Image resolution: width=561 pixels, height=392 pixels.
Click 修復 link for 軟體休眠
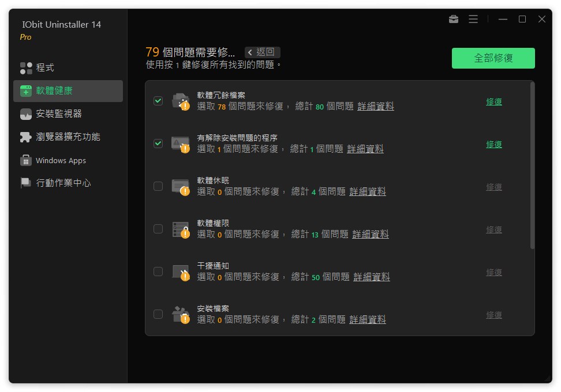tap(493, 187)
